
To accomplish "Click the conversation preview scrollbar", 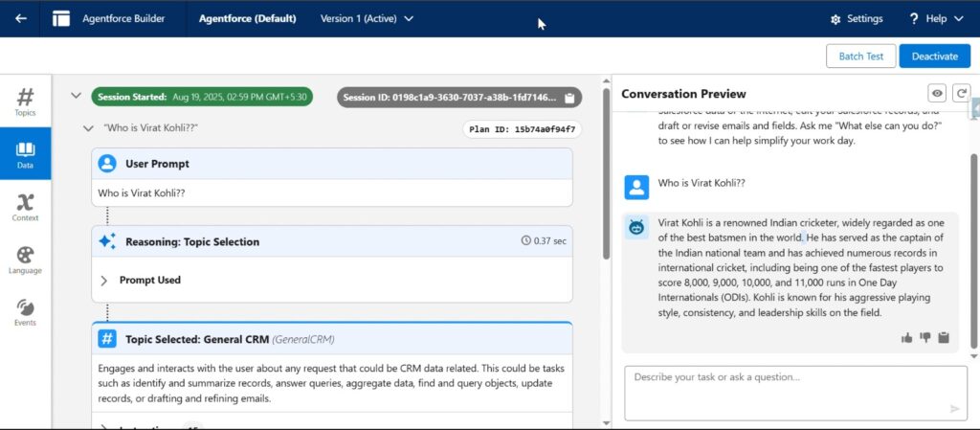I will [973, 251].
